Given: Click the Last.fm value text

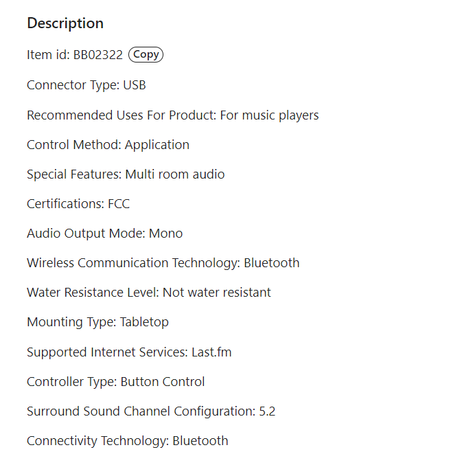Looking at the screenshot, I should (211, 352).
